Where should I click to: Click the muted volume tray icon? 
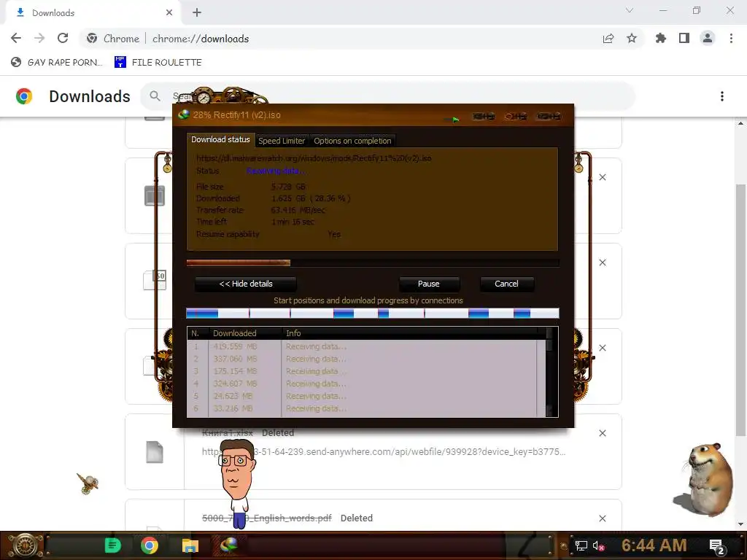pyautogui.click(x=598, y=546)
